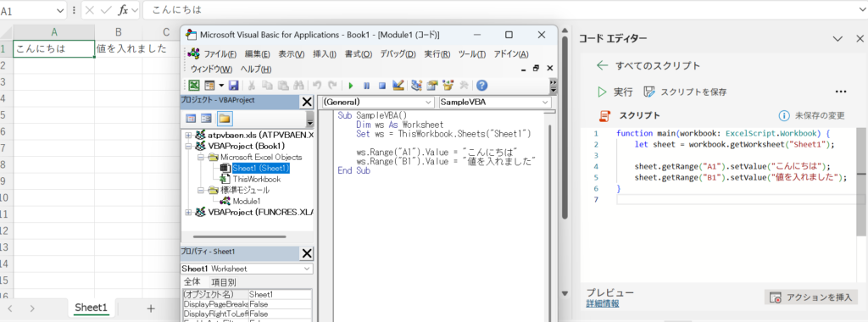Click the View Object icon in Project panel
This screenshot has width=868, height=322.
pos(207,118)
